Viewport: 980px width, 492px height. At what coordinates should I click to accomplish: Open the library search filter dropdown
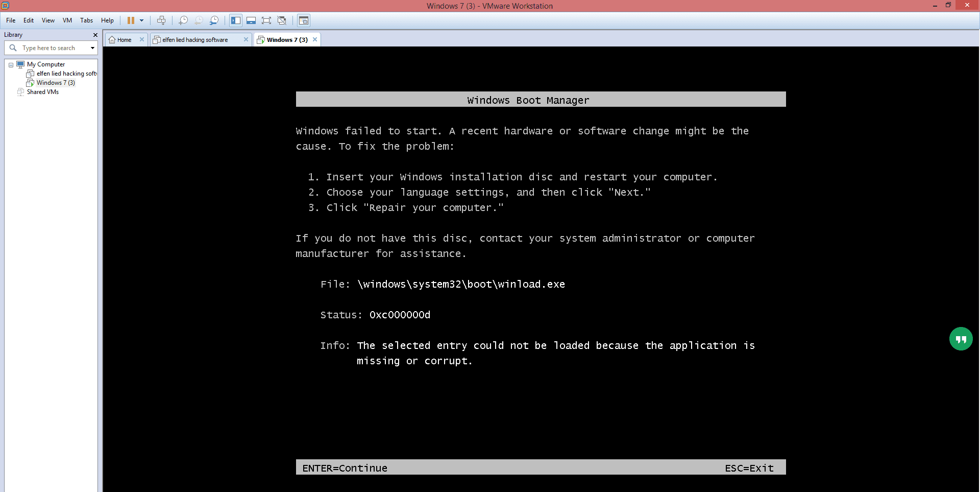click(92, 48)
